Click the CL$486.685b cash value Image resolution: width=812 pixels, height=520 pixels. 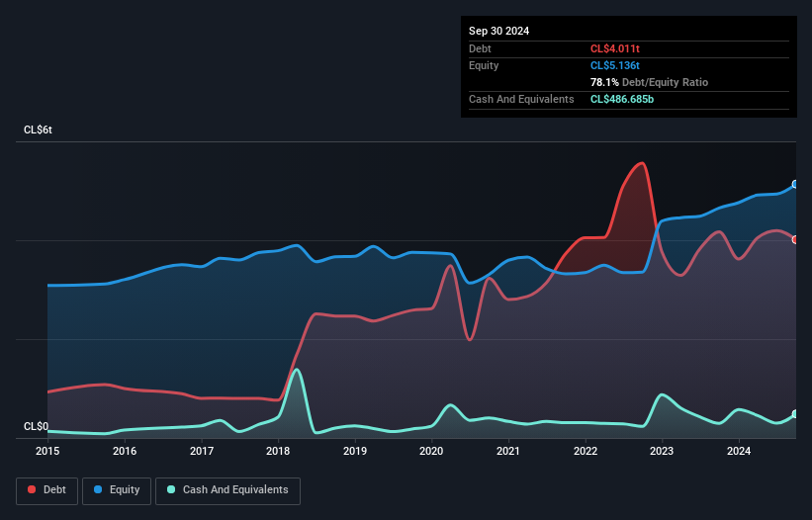(622, 99)
